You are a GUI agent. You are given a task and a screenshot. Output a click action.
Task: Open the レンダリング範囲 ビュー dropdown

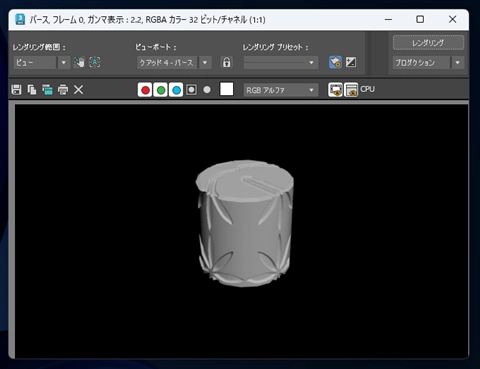coord(42,62)
